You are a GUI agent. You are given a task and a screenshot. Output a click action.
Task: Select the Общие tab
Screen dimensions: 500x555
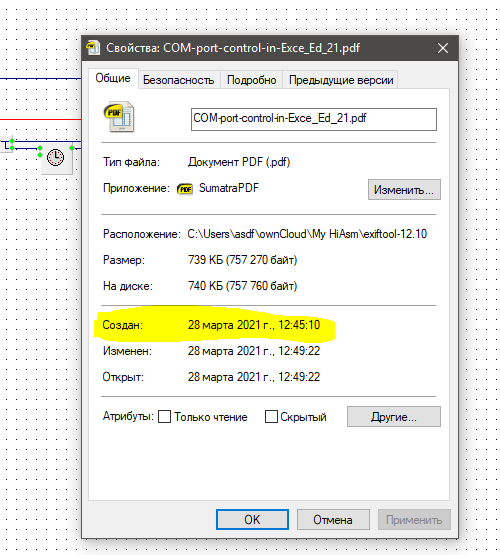coord(113,78)
